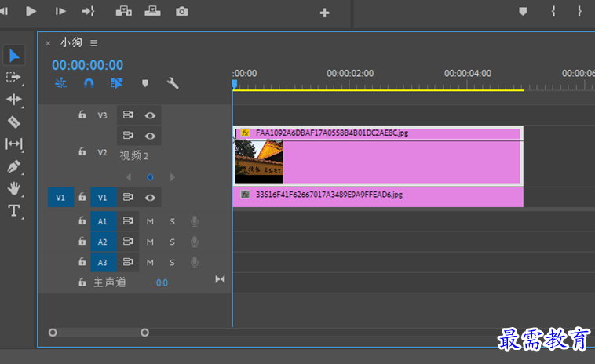Enable voice-over record on A2

click(x=195, y=242)
